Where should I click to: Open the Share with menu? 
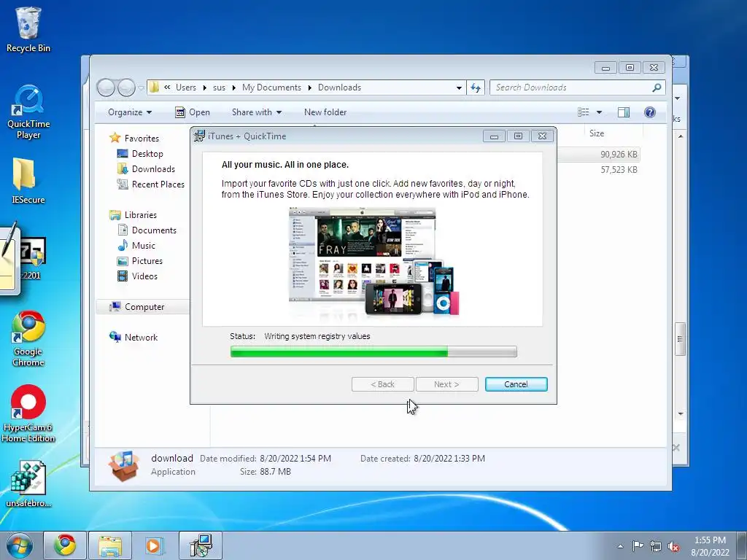257,112
